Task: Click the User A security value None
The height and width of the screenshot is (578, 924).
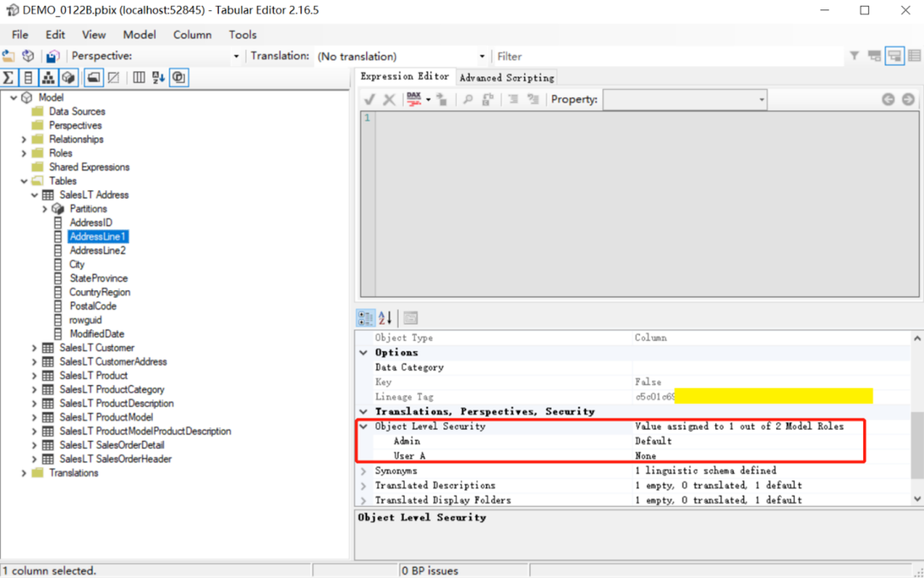Action: click(x=645, y=456)
